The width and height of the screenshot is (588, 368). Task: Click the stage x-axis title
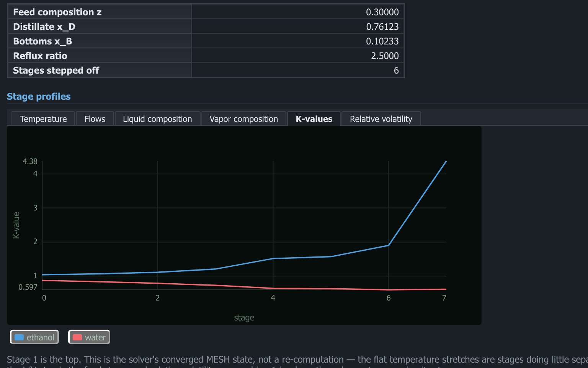point(244,317)
